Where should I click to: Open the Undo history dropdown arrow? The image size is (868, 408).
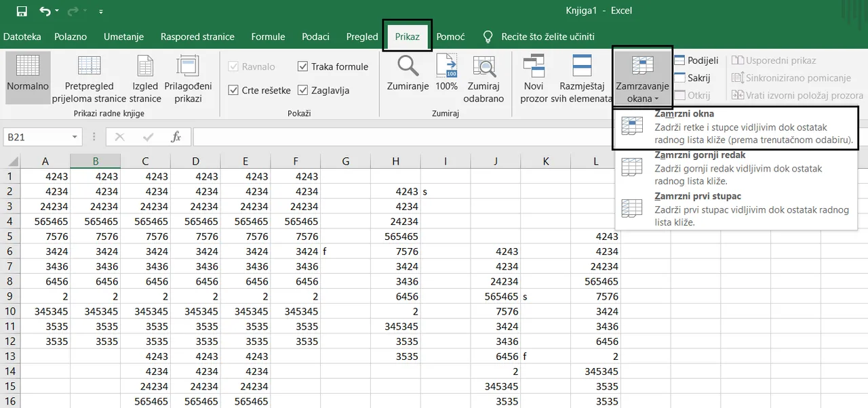[57, 12]
